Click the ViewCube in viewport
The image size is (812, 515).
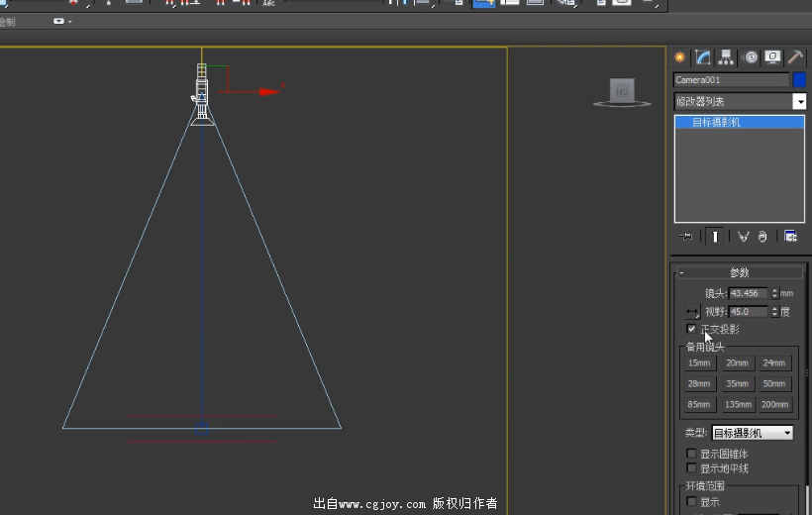tap(622, 91)
